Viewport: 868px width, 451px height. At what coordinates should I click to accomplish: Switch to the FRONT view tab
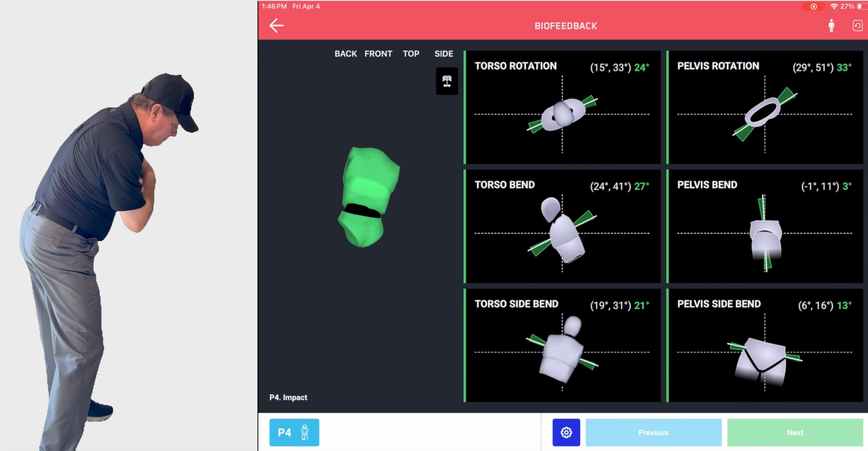tap(378, 54)
